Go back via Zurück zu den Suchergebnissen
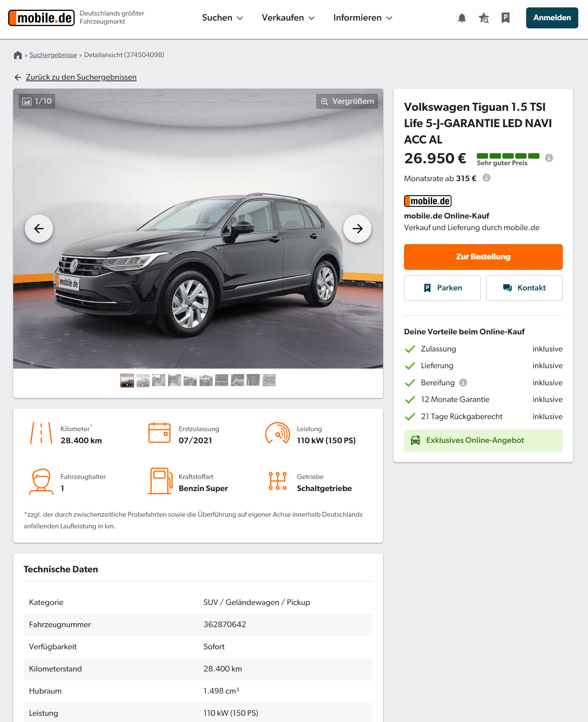Viewport: 588px width, 722px height. click(x=81, y=77)
